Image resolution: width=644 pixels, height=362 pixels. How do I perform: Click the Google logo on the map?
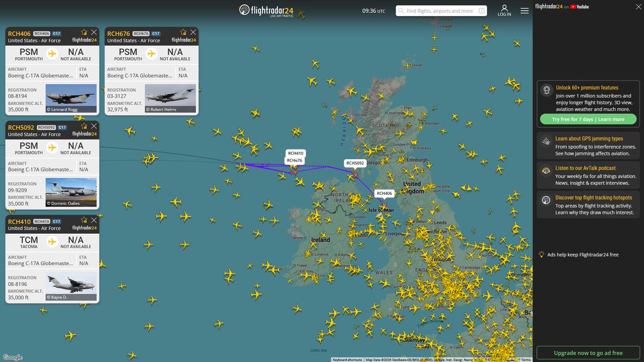[x=12, y=357]
